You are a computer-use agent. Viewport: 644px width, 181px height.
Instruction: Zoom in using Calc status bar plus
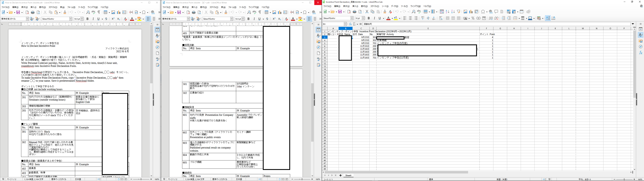pos(634,179)
